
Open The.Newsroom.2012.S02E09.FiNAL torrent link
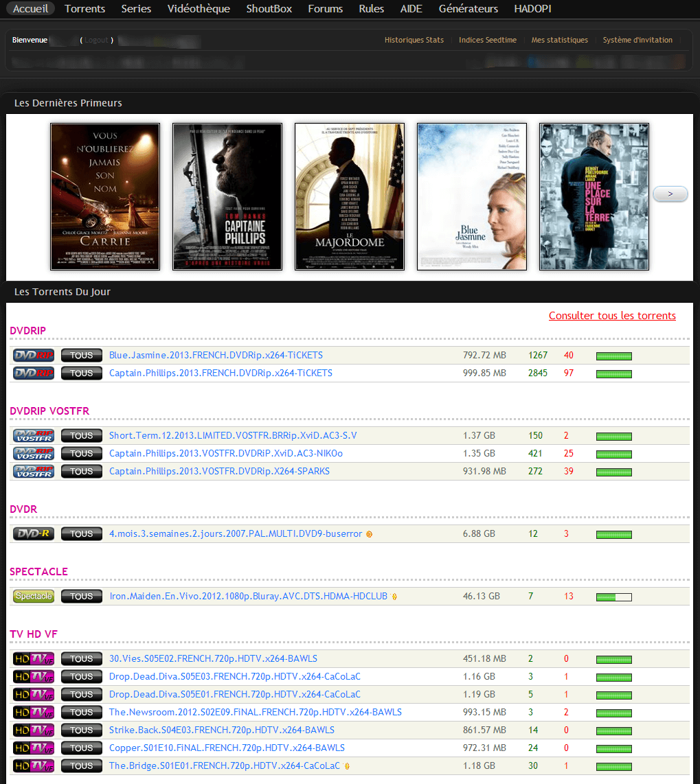[255, 713]
